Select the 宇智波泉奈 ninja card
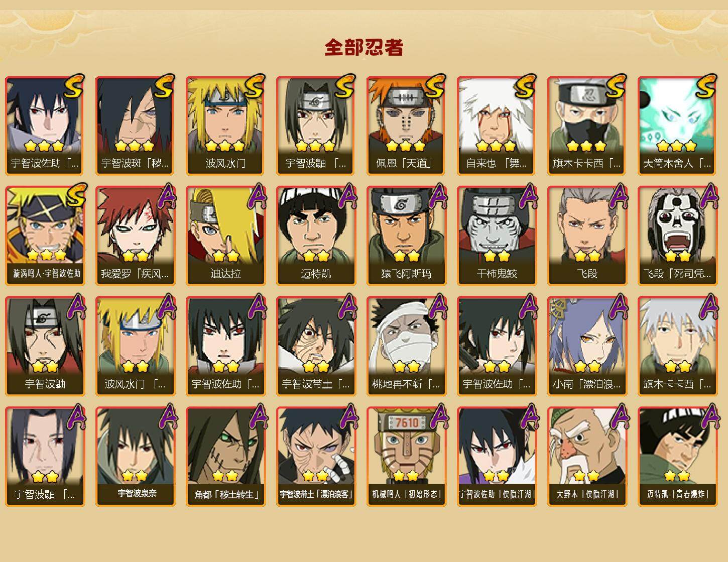Viewport: 728px width, 562px height. [x=135, y=457]
